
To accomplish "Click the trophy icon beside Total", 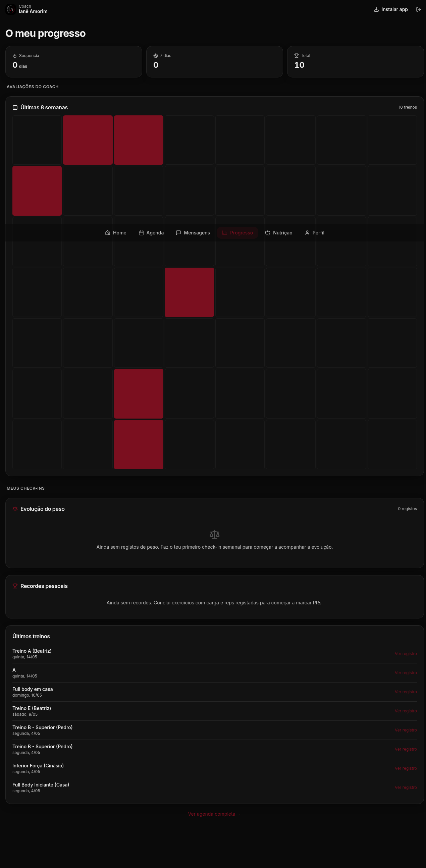I will (296, 56).
